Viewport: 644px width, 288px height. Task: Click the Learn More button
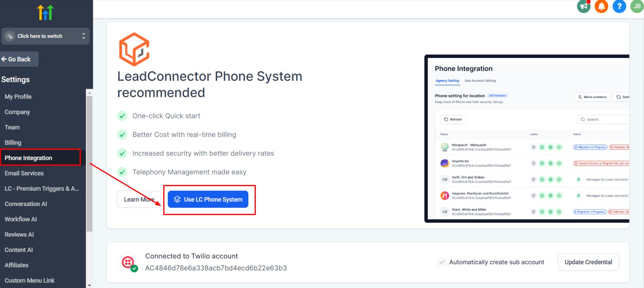[139, 199]
